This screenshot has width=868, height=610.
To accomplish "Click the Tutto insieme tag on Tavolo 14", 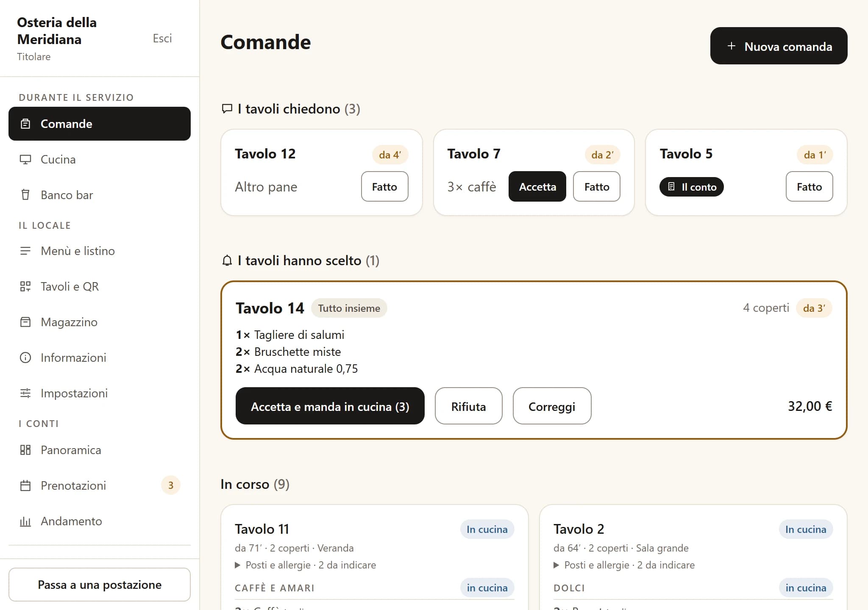I will (349, 308).
